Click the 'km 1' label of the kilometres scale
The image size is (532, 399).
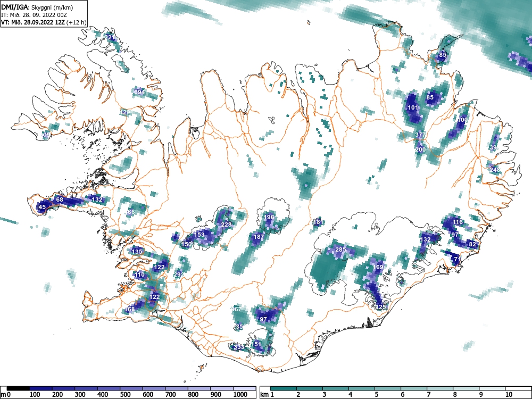coord(268,395)
